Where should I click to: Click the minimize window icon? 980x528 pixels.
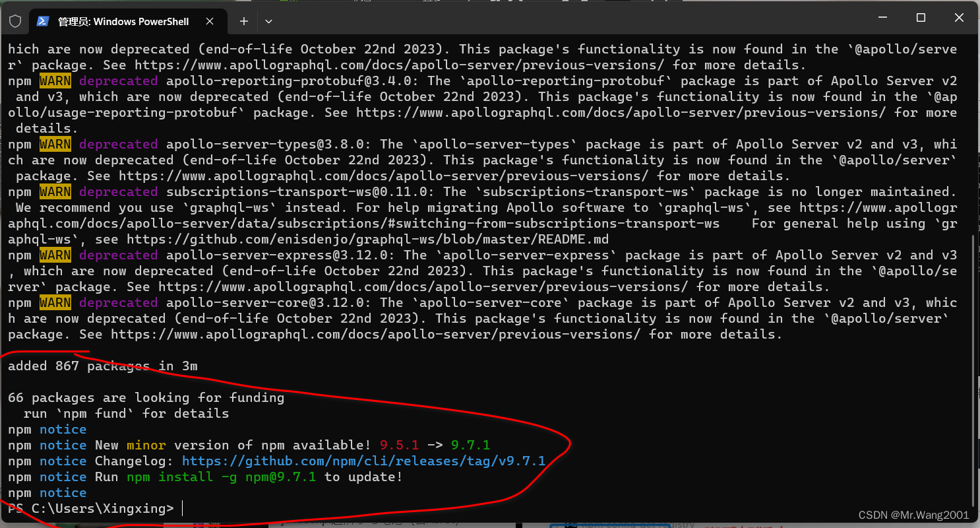[882, 17]
